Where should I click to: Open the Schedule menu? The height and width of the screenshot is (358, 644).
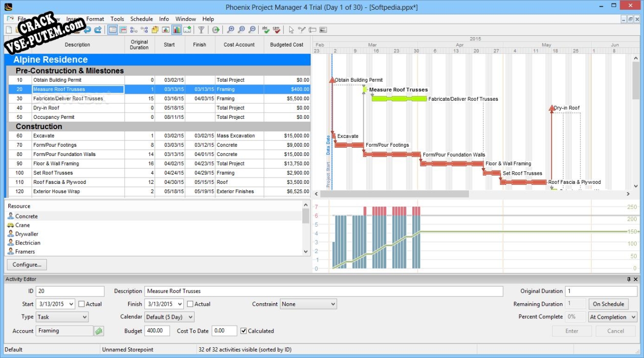coord(142,19)
